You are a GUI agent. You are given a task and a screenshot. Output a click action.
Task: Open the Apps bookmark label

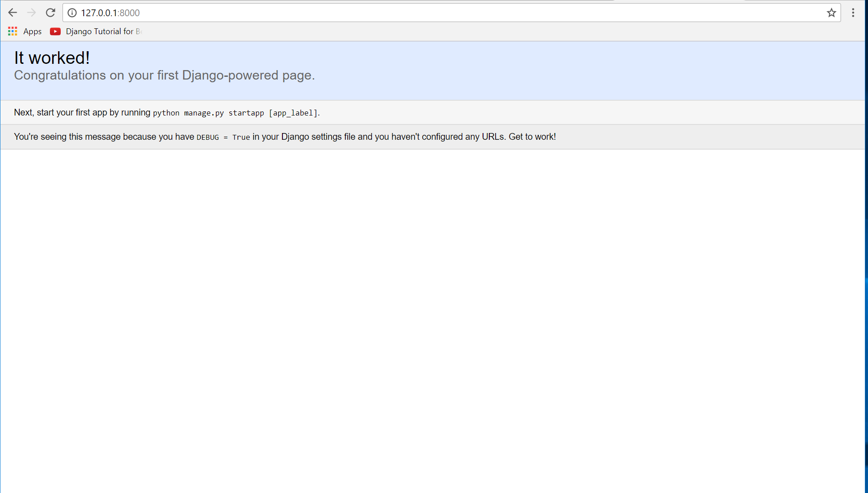coord(32,31)
